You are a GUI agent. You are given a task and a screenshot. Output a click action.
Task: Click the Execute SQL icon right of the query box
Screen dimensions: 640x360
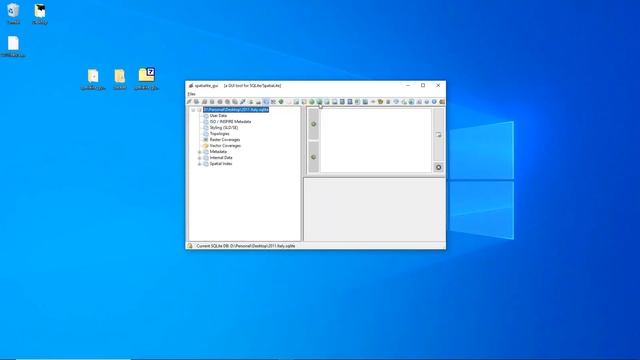coord(438,135)
